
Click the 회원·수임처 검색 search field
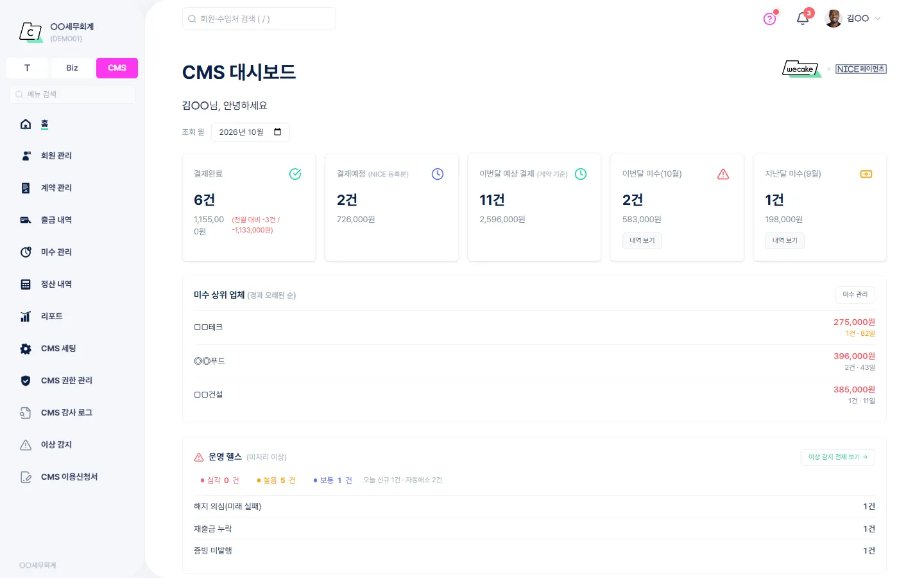point(259,19)
